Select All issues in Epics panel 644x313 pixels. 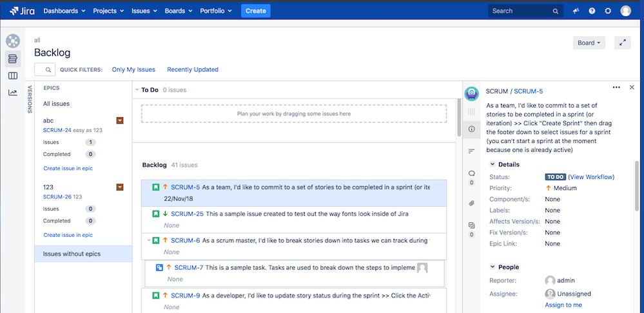pyautogui.click(x=56, y=104)
